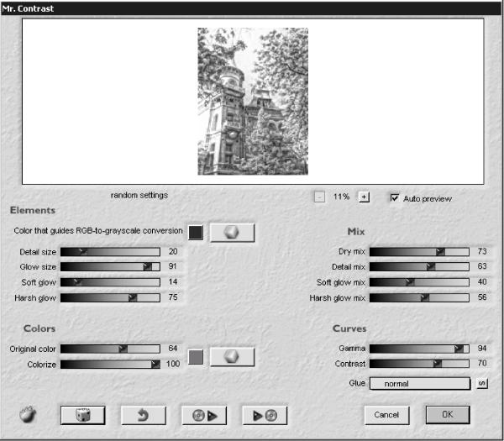Toggle the Auto preview checkbox
The width and height of the screenshot is (504, 441).
click(395, 197)
